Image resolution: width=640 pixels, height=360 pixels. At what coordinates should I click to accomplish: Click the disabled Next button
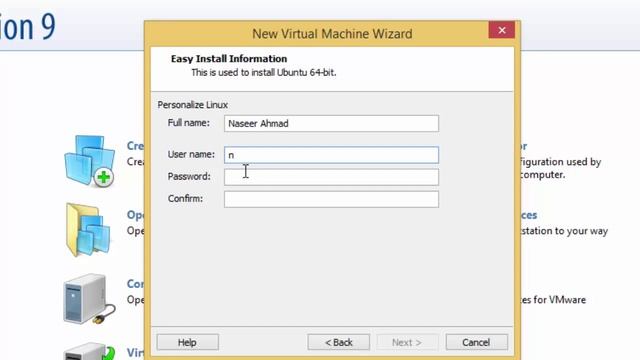click(407, 342)
